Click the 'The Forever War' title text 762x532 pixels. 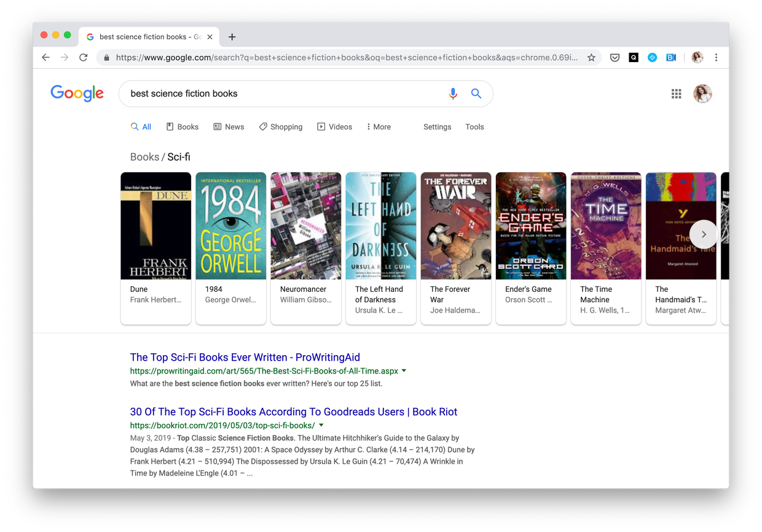coord(450,294)
